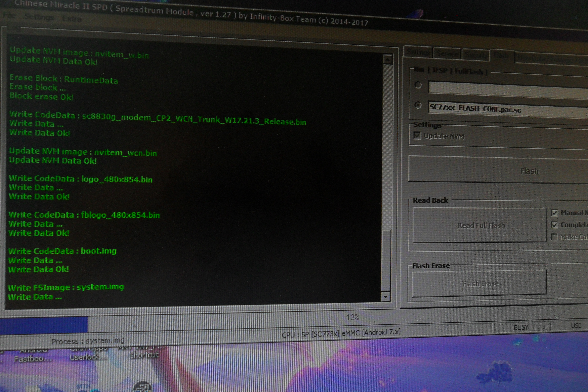Open the Extra menu

click(x=72, y=18)
